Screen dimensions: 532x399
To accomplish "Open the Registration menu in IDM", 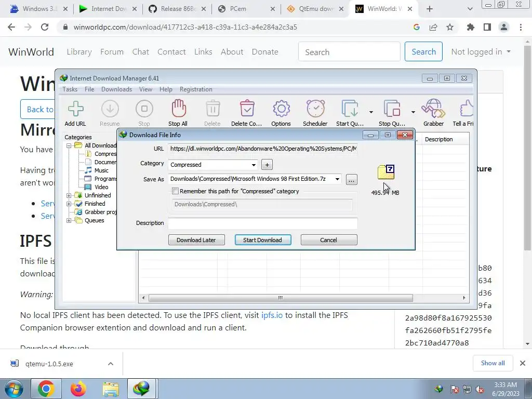I will 196,89.
